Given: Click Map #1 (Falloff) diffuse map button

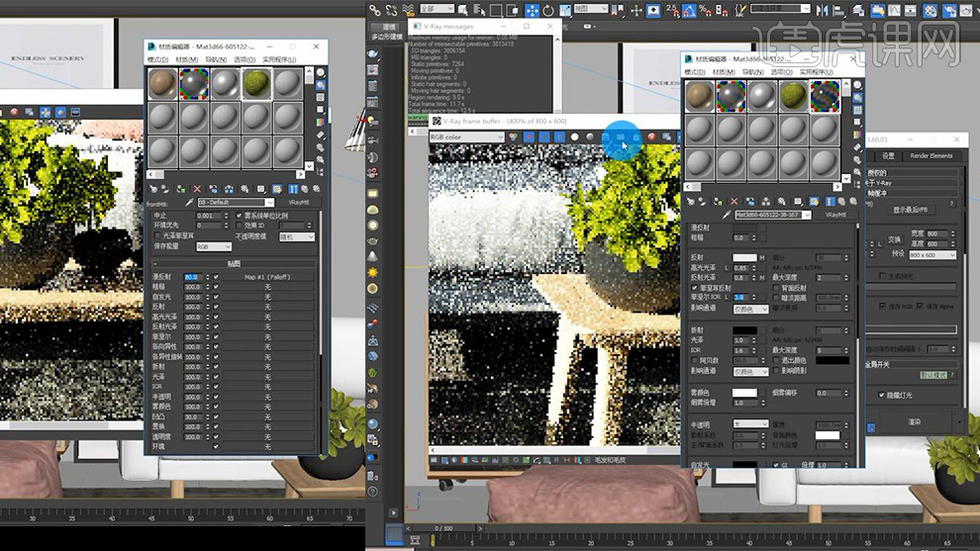Looking at the screenshot, I should 267,277.
